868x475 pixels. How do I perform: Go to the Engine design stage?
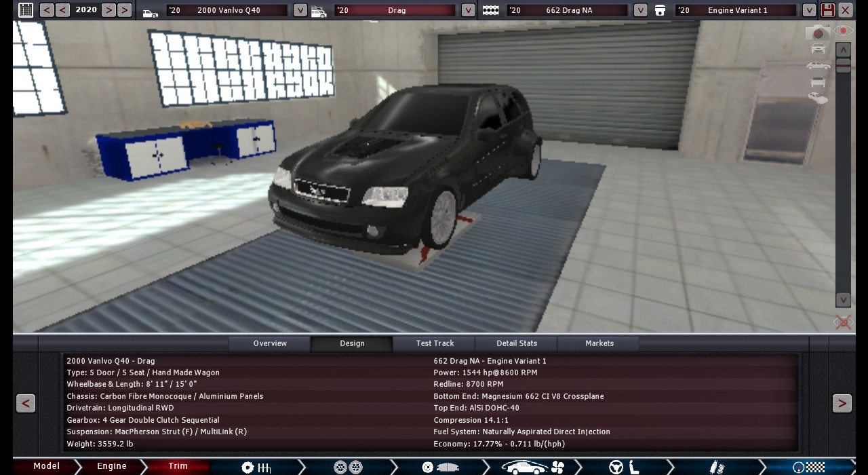(112, 466)
